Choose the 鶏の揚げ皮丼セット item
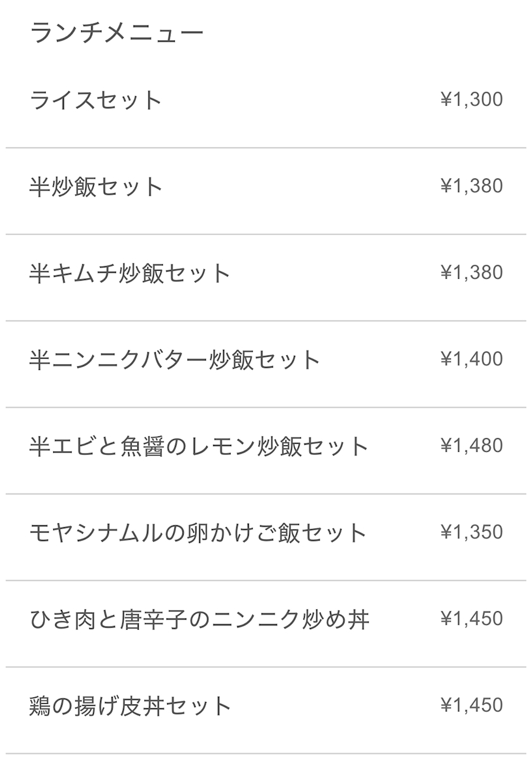Viewport: 532px width, 759px height. (x=130, y=706)
